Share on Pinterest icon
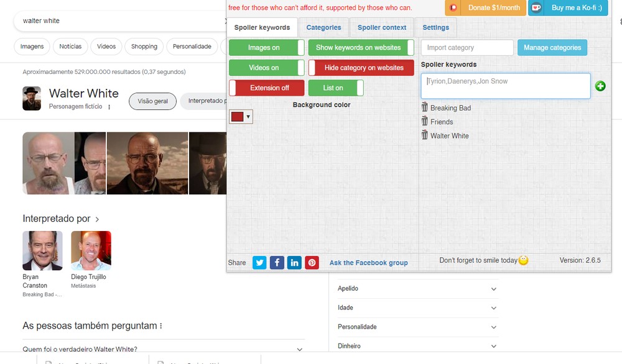 click(312, 263)
